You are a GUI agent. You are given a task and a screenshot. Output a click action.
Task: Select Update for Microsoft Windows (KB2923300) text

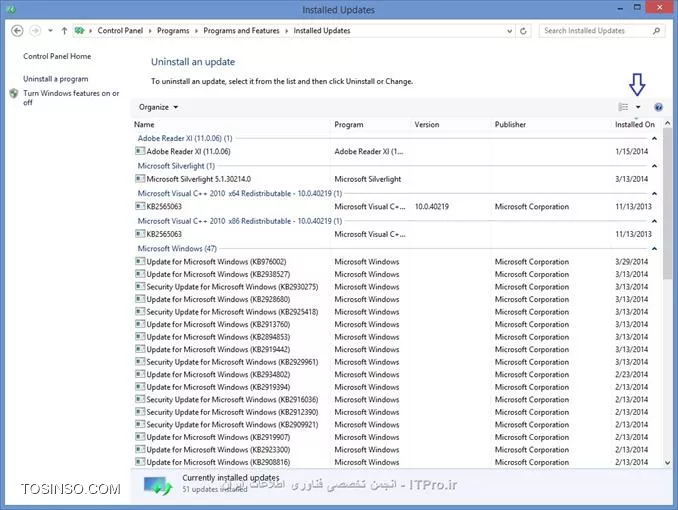(218, 450)
